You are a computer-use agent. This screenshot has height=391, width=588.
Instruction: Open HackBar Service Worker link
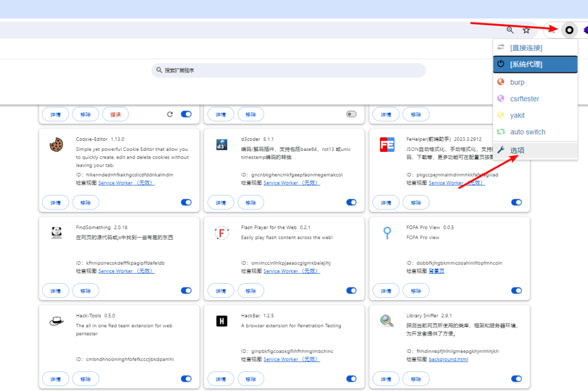292,359
